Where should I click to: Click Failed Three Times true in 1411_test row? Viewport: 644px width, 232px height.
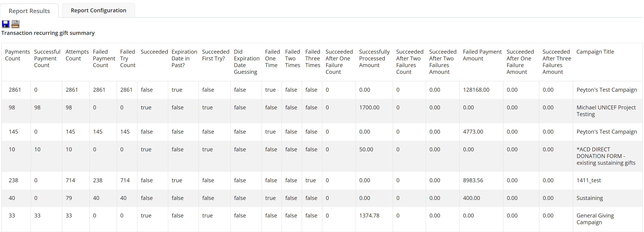[310, 180]
